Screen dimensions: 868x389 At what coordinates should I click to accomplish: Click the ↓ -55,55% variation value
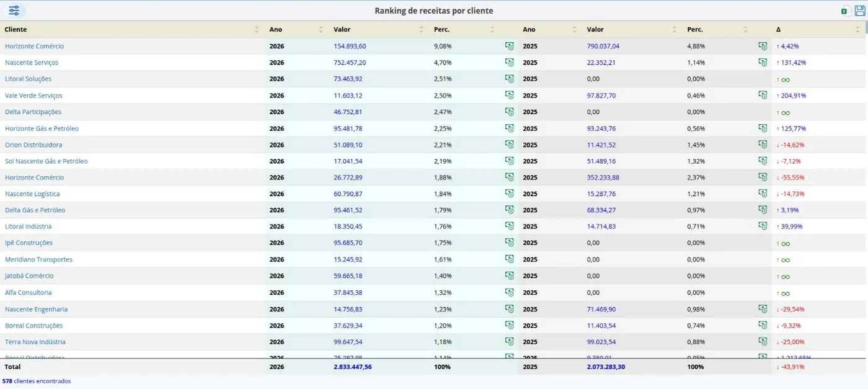coord(790,177)
